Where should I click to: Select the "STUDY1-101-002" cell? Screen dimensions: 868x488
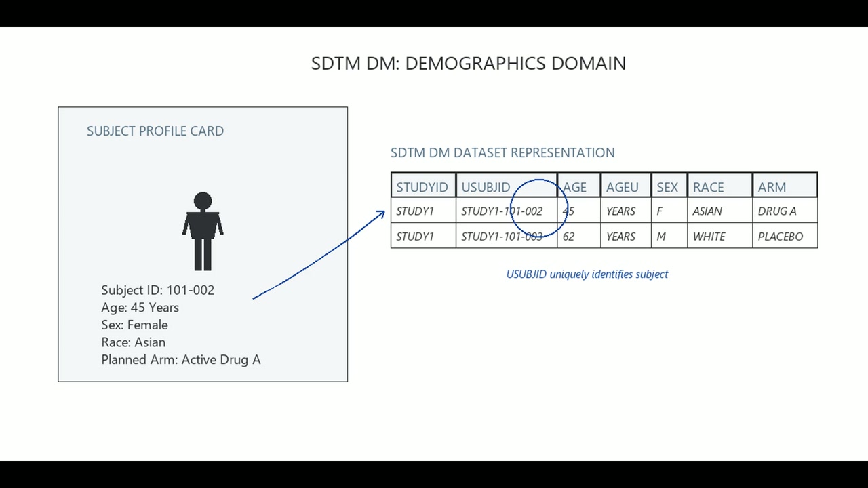click(507, 211)
